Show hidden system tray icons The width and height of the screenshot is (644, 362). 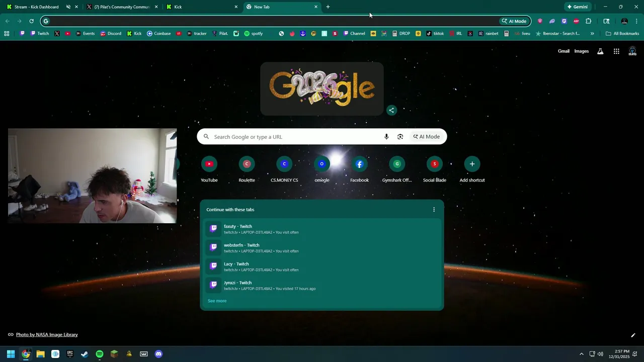point(582,354)
